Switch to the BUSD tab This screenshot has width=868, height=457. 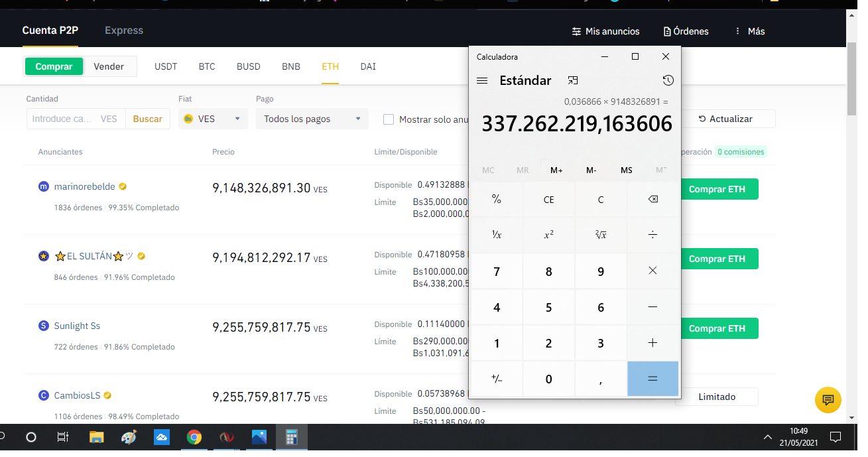point(249,66)
